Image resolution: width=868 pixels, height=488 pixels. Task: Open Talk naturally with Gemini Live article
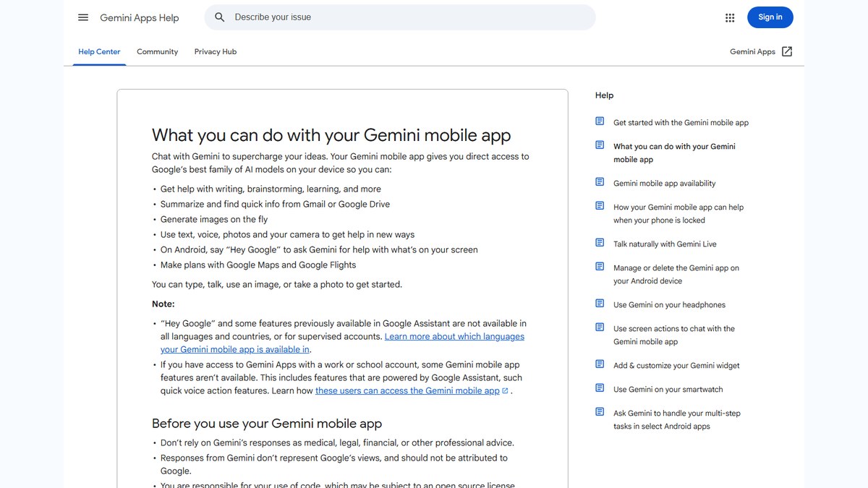pos(665,244)
